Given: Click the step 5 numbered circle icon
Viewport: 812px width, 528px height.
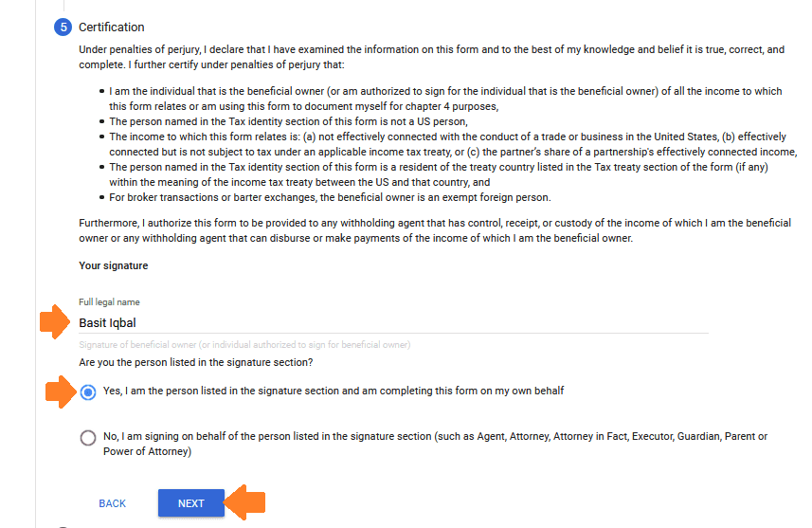Looking at the screenshot, I should [63, 27].
